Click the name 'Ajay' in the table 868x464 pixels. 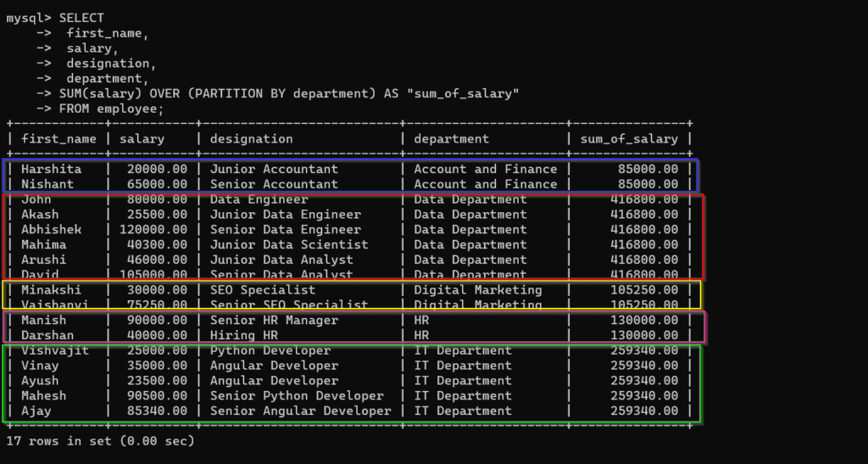click(36, 411)
